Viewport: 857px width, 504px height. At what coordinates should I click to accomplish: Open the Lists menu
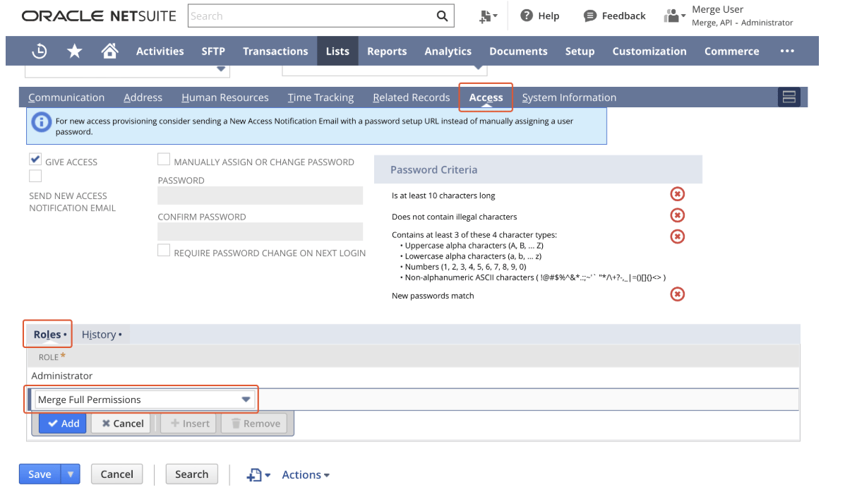point(337,51)
